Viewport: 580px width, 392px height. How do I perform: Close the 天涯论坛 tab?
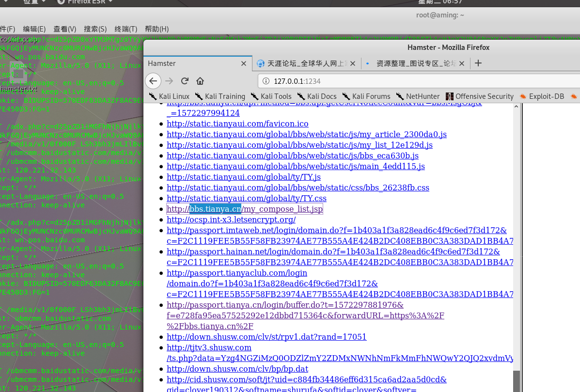pyautogui.click(x=353, y=63)
